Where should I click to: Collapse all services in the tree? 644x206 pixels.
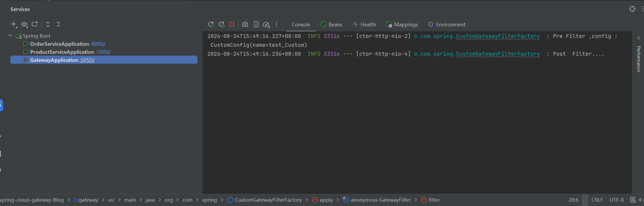tap(58, 24)
